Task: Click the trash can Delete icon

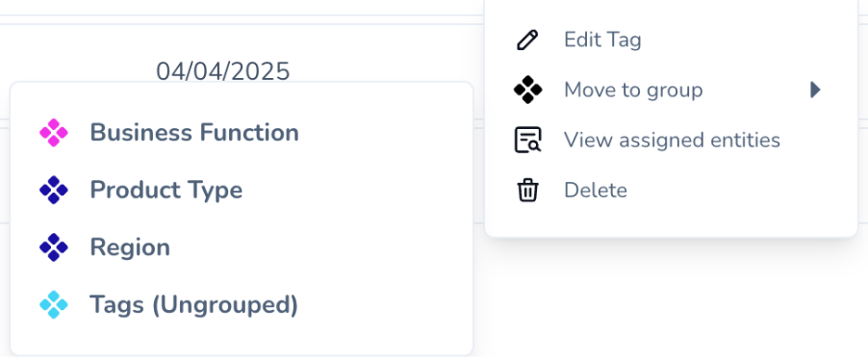Action: pyautogui.click(x=528, y=190)
